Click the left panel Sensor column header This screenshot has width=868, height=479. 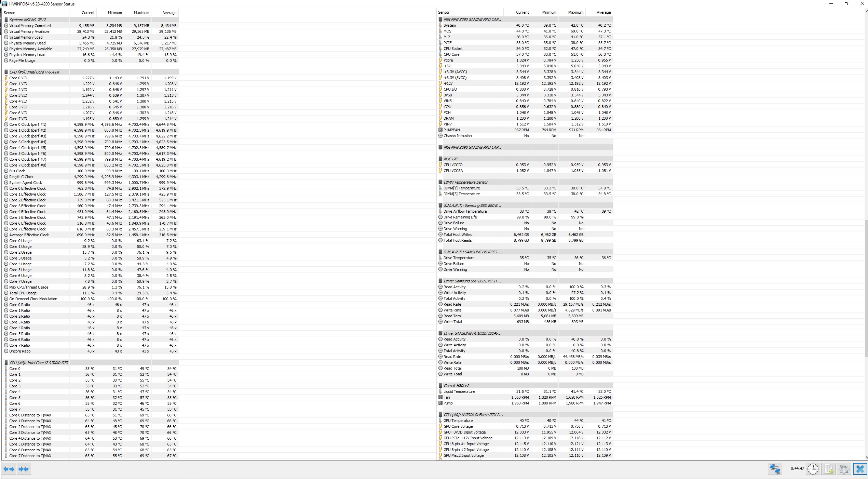click(10, 13)
